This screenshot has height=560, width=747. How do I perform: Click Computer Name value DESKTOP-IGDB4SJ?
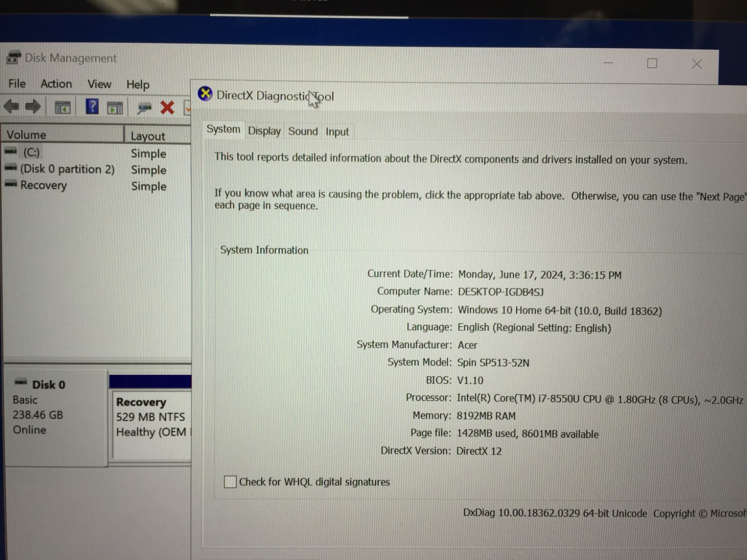click(500, 292)
